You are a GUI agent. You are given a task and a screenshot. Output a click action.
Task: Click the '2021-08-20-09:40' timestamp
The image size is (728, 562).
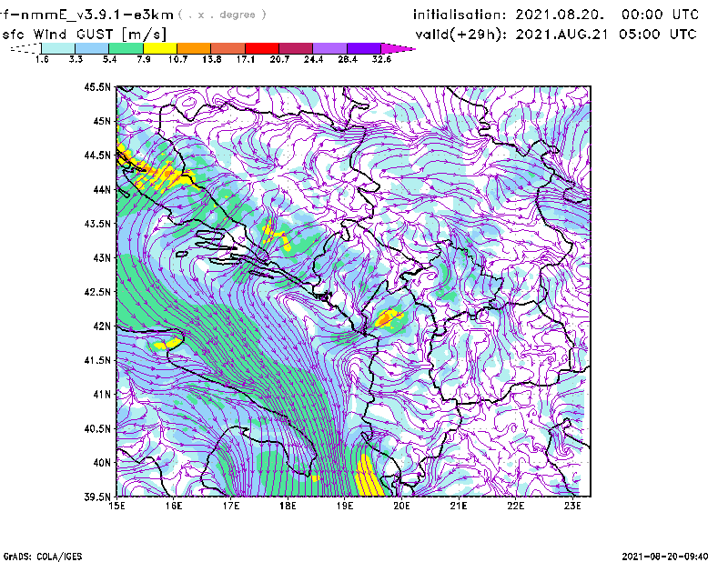pyautogui.click(x=665, y=557)
